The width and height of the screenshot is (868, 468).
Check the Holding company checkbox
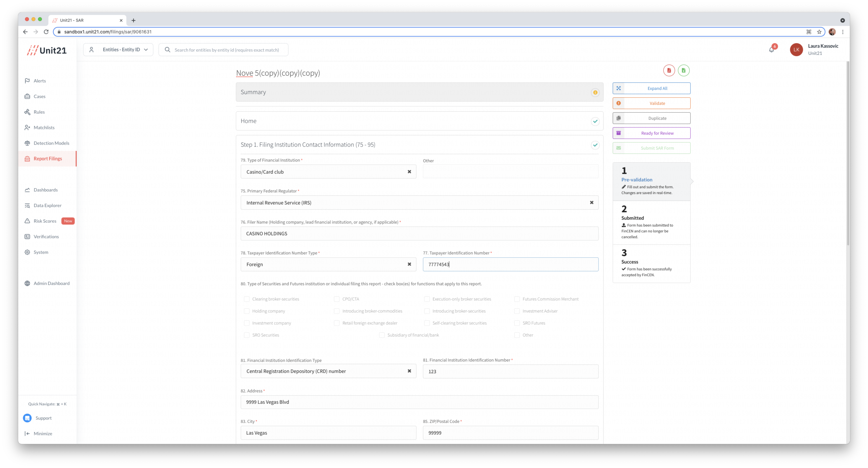[x=247, y=311]
